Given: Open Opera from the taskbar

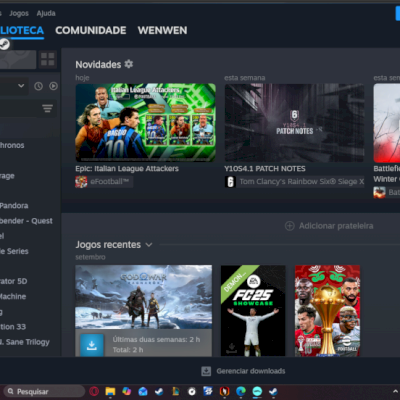Looking at the screenshot, I should pyautogui.click(x=94, y=391).
